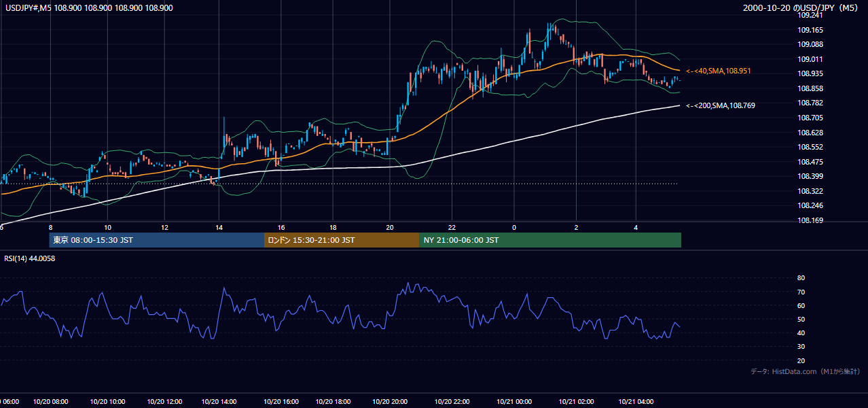The image size is (868, 408).
Task: Click the HistData.com data source note
Action: (x=806, y=371)
